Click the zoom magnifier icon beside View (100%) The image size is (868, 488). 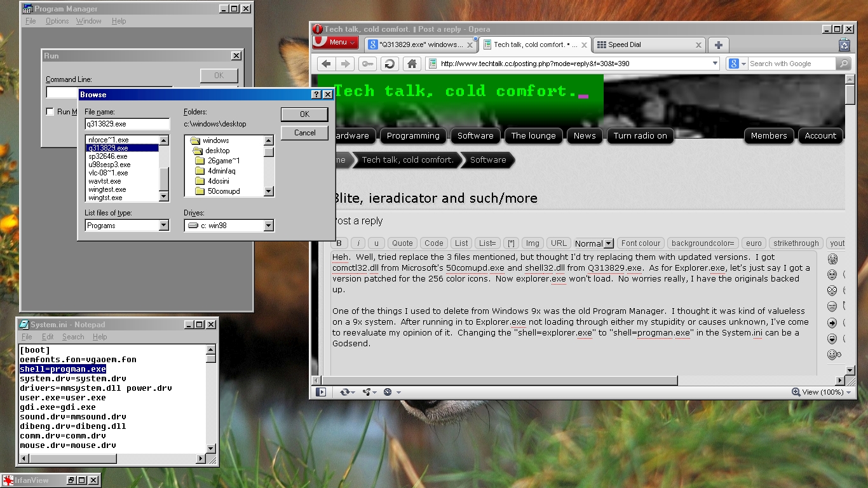[796, 392]
